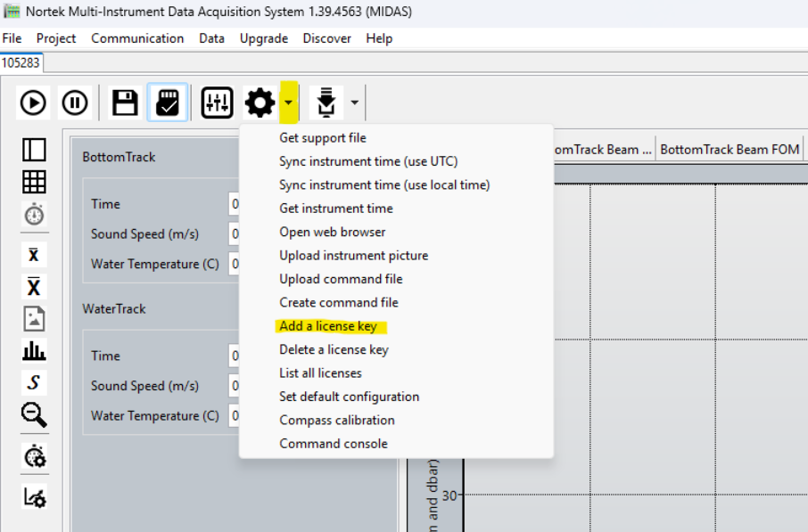Click the WaterTrack Time value field

pyautogui.click(x=235, y=356)
